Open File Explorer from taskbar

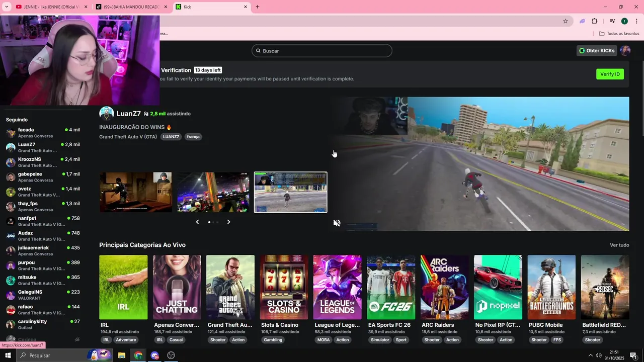tap(121, 355)
